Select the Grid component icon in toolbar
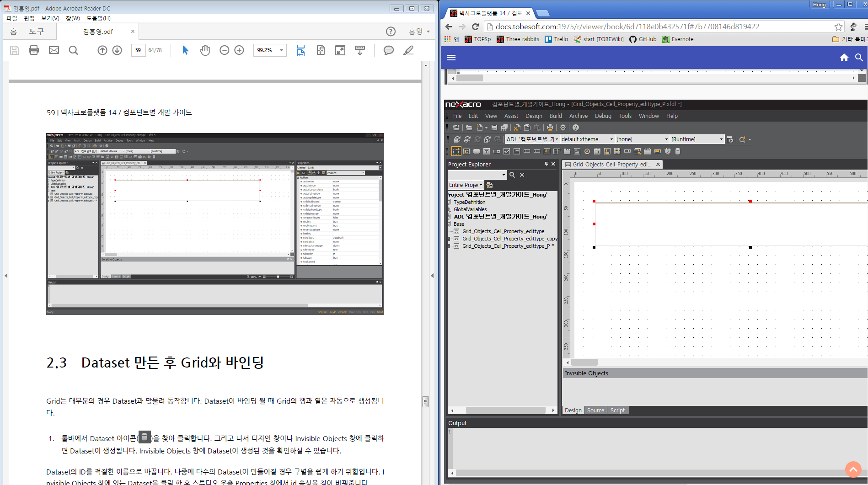 pyautogui.click(x=617, y=151)
